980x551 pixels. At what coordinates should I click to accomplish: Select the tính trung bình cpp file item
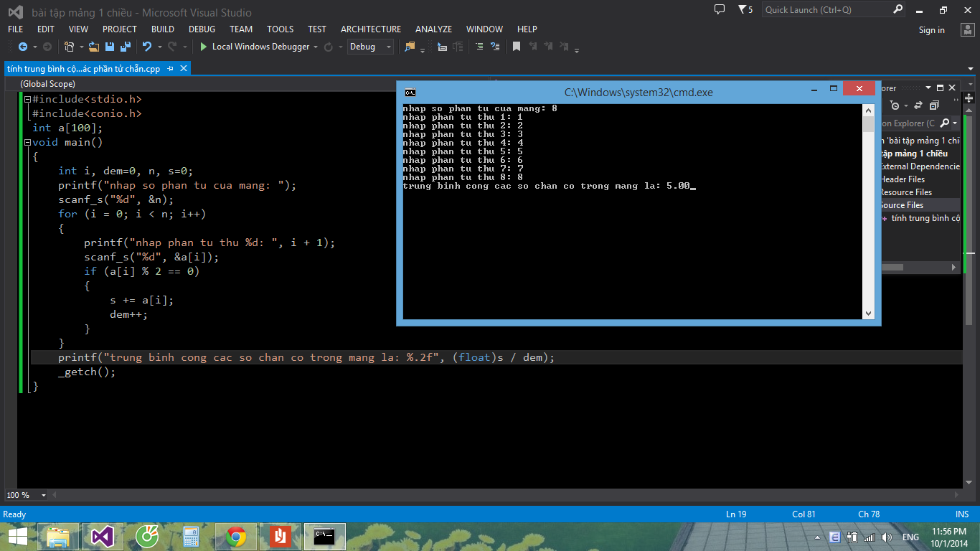click(x=921, y=218)
